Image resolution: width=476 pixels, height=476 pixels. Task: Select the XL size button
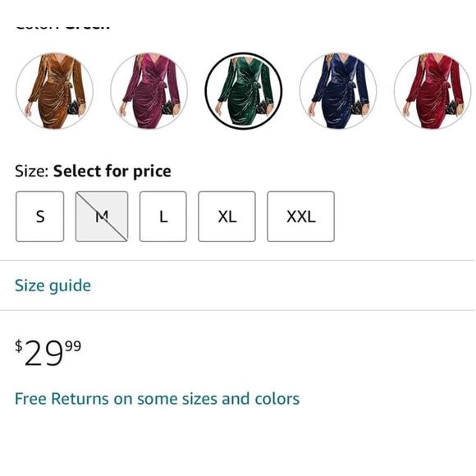click(x=227, y=217)
